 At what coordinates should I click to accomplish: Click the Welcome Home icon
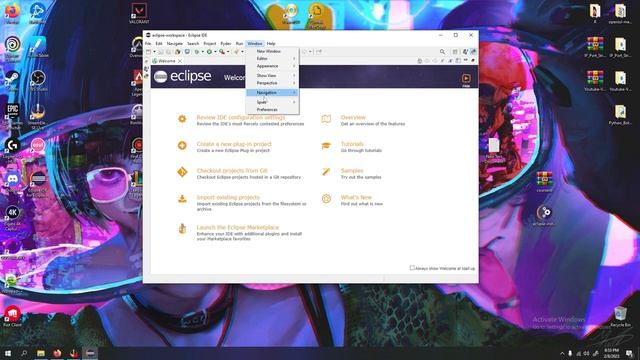(420, 61)
